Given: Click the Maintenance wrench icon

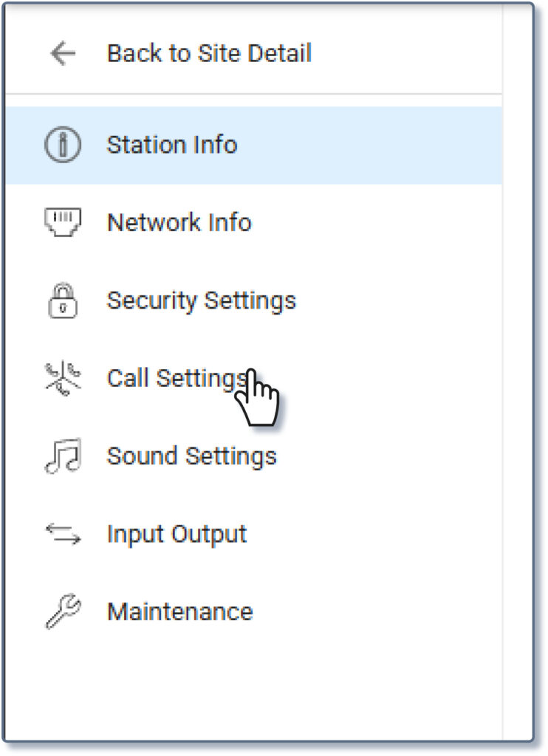Looking at the screenshot, I should click(x=63, y=612).
